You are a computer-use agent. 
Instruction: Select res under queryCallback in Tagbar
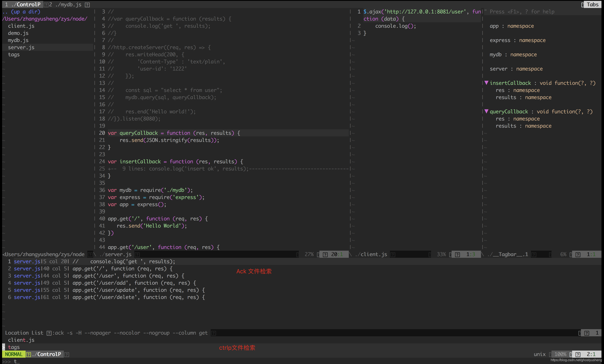coord(518,119)
